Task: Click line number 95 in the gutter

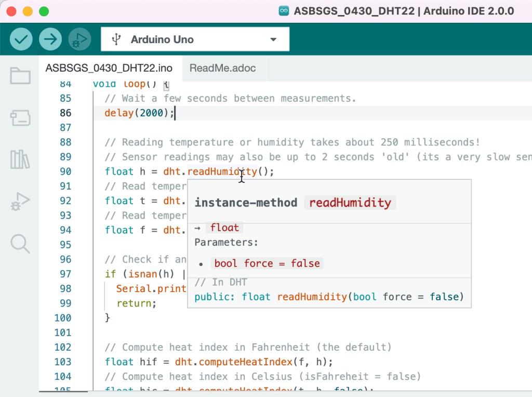Action: pos(65,245)
